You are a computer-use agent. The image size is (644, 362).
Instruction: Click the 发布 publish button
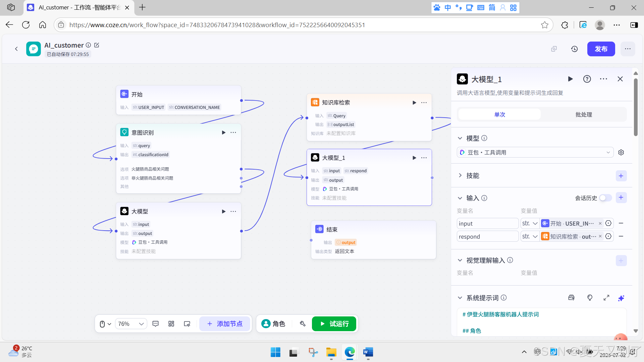pyautogui.click(x=601, y=49)
